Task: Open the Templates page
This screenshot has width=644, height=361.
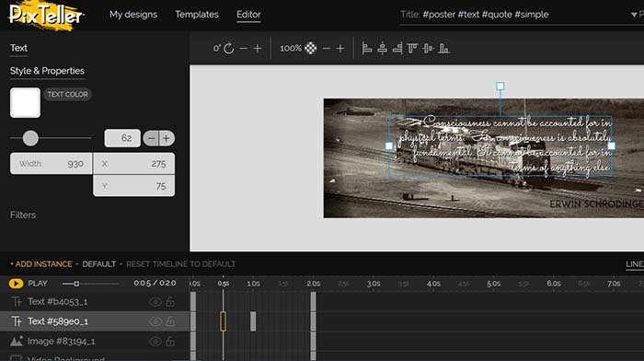Action: point(197,15)
